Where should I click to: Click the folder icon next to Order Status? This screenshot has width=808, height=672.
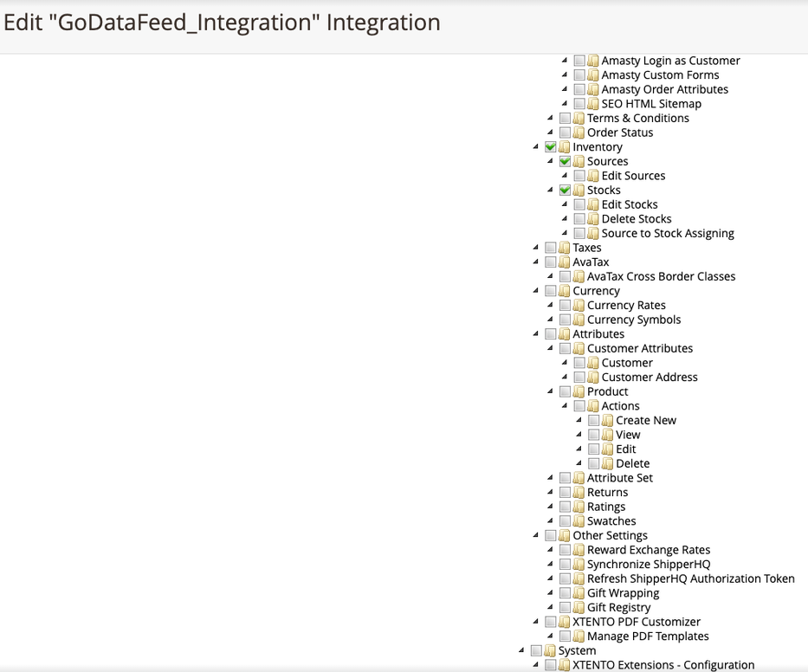(579, 132)
